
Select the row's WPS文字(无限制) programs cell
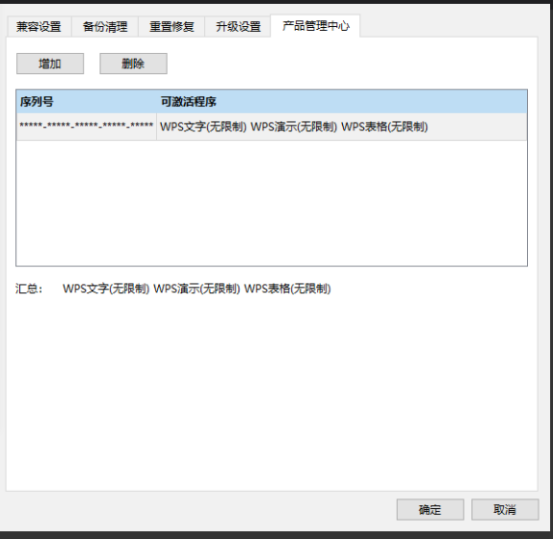[x=342, y=126]
